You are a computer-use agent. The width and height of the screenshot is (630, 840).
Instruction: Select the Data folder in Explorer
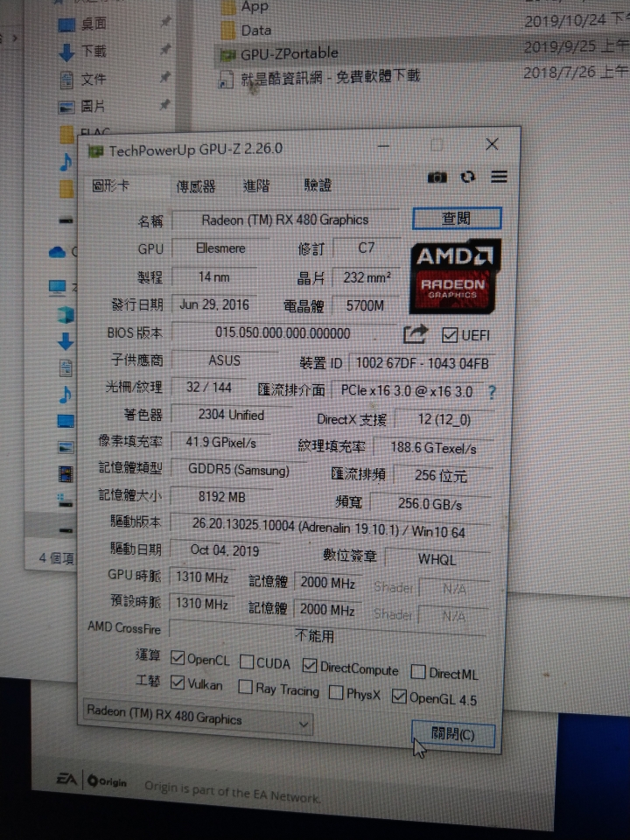coord(247,30)
